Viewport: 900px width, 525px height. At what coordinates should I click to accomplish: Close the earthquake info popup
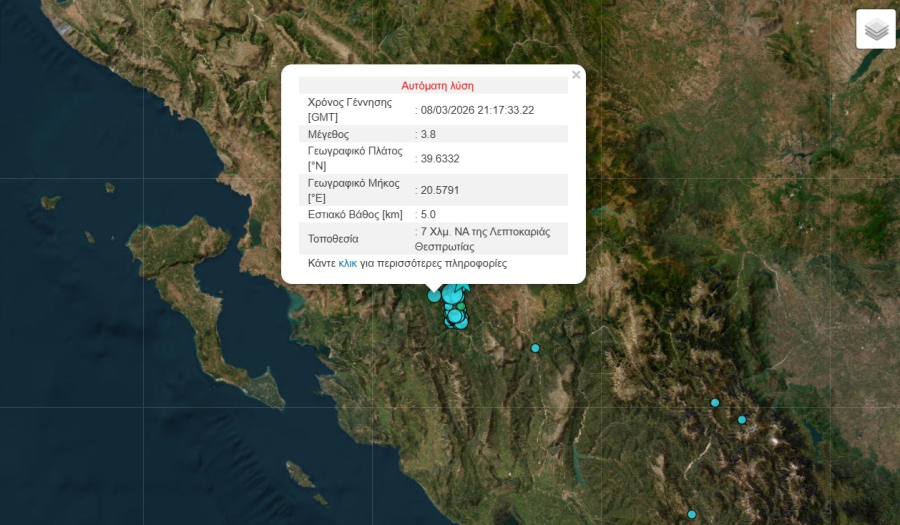pyautogui.click(x=576, y=74)
